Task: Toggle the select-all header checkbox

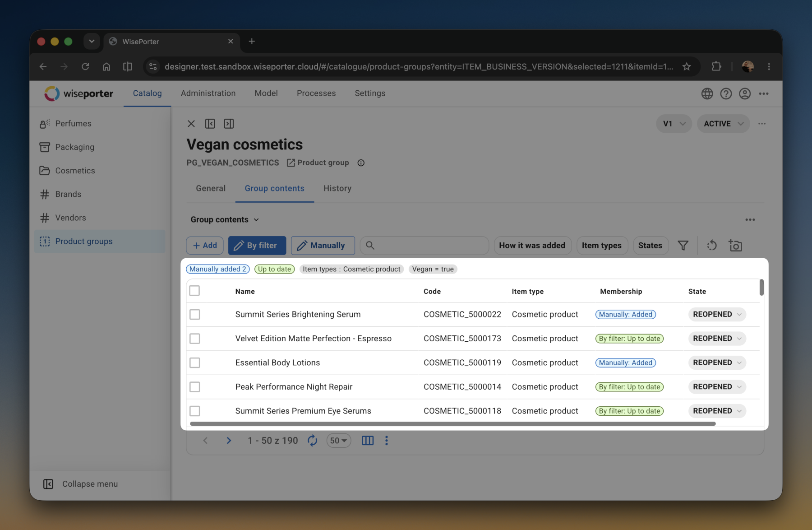Action: point(194,291)
